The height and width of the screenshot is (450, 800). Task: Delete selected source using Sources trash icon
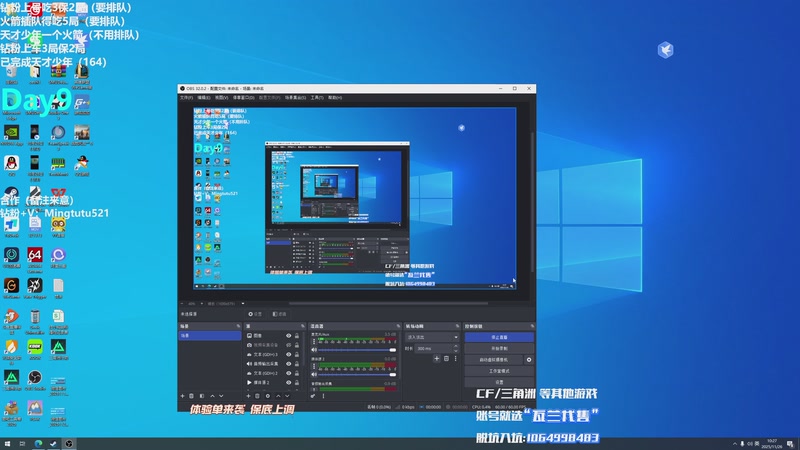pyautogui.click(x=257, y=396)
